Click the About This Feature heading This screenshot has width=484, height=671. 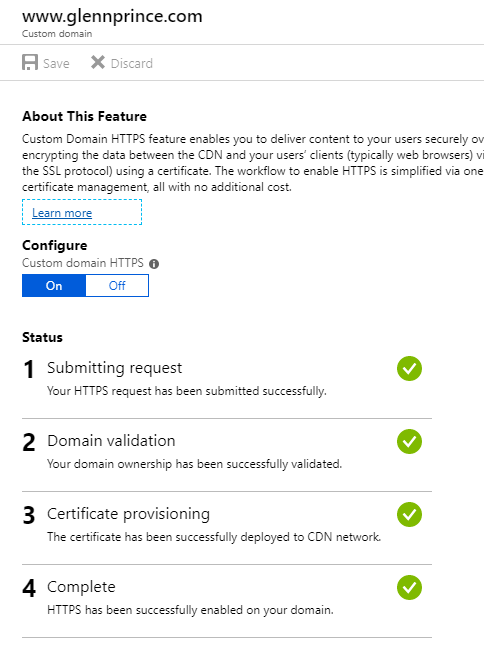click(x=84, y=116)
